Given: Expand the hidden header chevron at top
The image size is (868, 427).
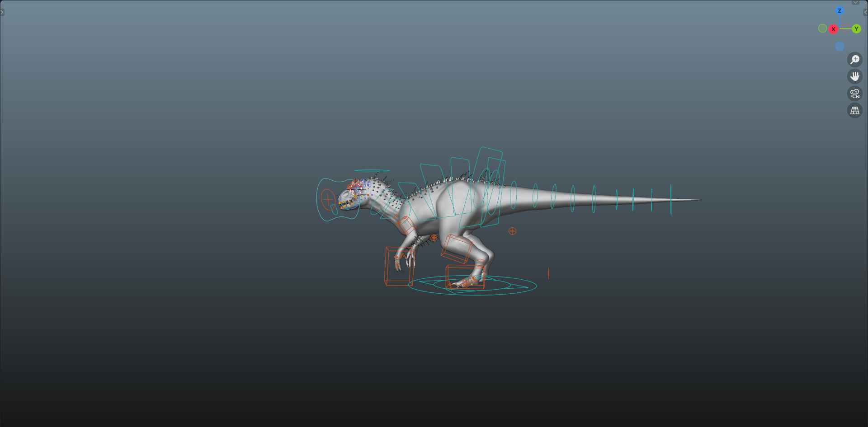Looking at the screenshot, I should (855, 2).
